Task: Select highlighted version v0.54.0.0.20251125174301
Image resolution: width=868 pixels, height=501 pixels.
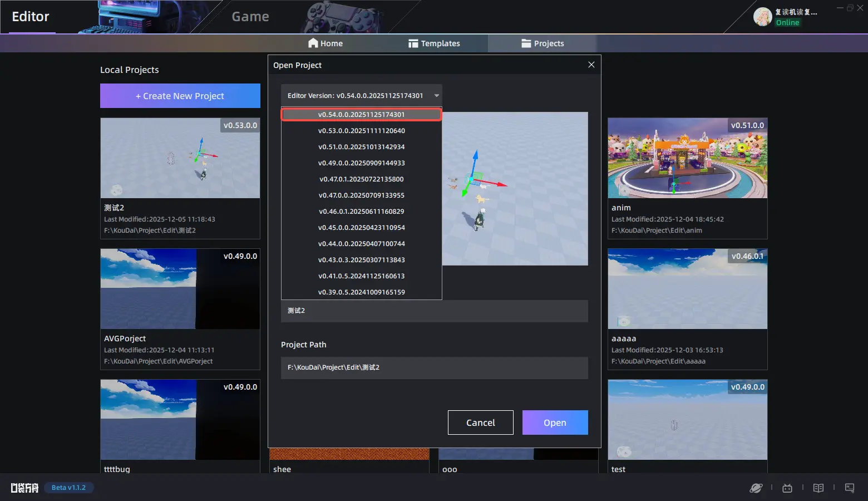Action: [362, 115]
